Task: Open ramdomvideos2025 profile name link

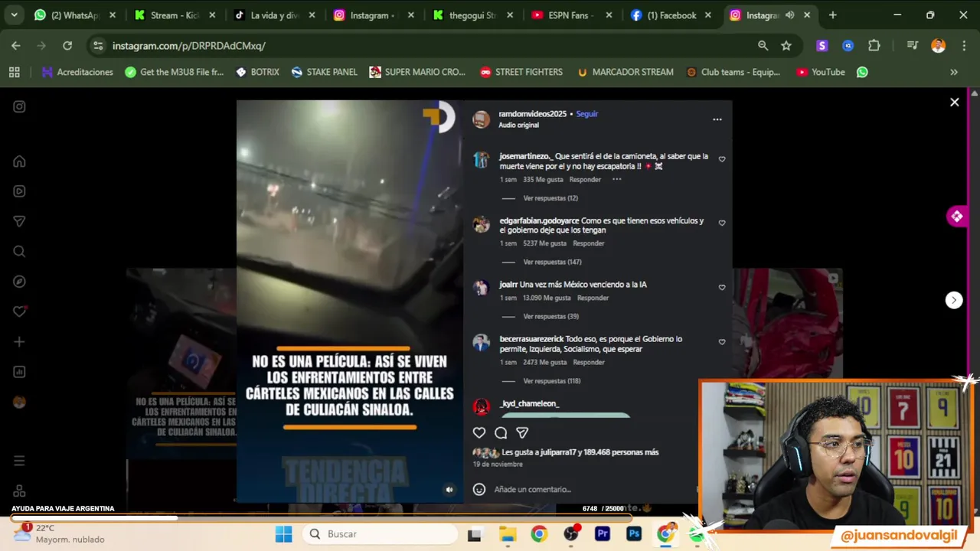Action: pyautogui.click(x=533, y=114)
